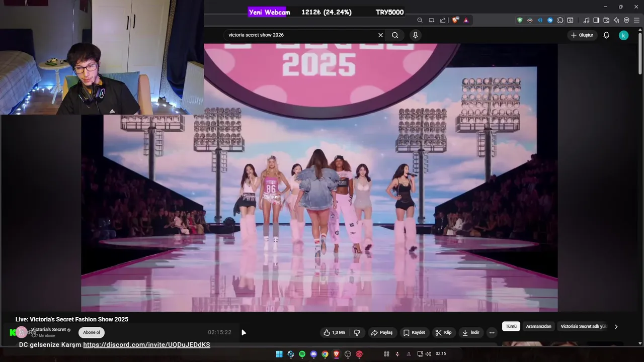This screenshot has width=644, height=362.
Task: Open the Victoria's Secret channel name
Action: [48, 330]
